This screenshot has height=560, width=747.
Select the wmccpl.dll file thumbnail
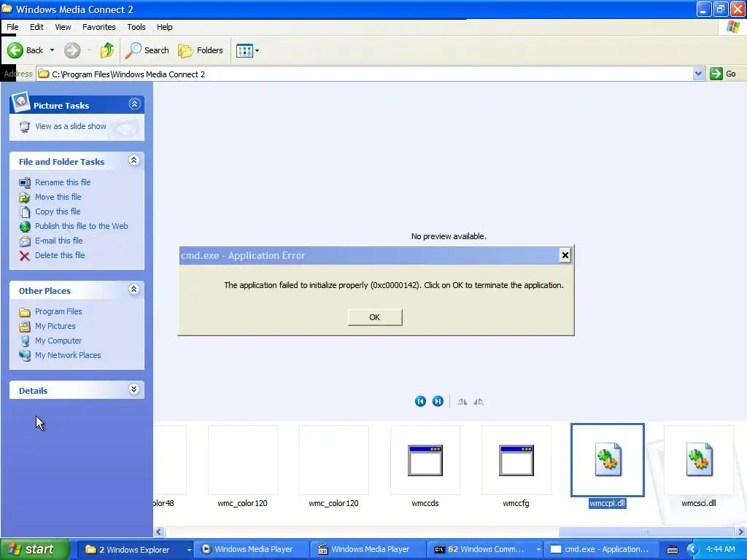tap(608, 460)
